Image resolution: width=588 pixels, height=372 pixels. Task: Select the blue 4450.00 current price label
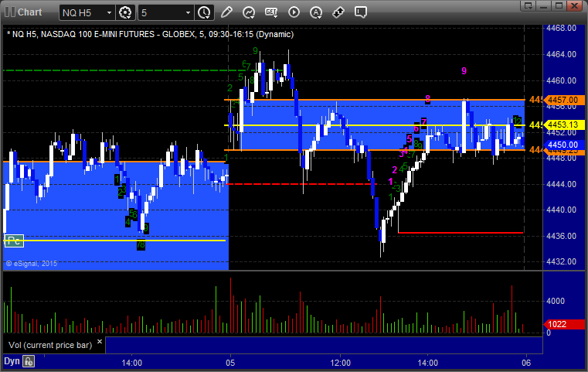click(x=564, y=145)
